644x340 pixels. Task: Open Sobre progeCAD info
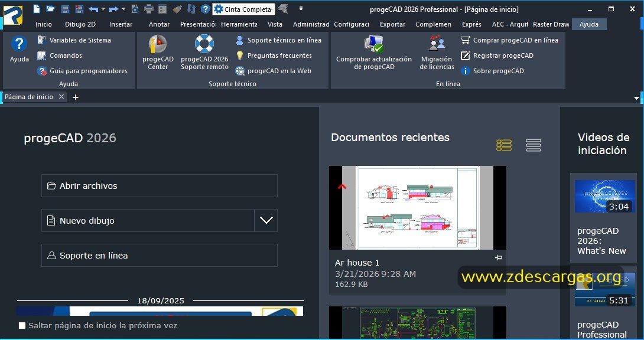coord(492,71)
